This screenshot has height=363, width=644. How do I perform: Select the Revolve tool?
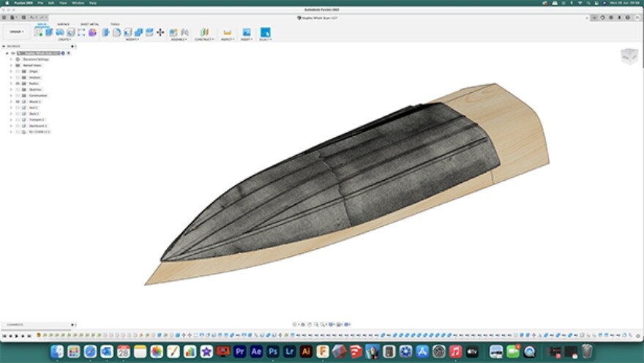[x=60, y=32]
